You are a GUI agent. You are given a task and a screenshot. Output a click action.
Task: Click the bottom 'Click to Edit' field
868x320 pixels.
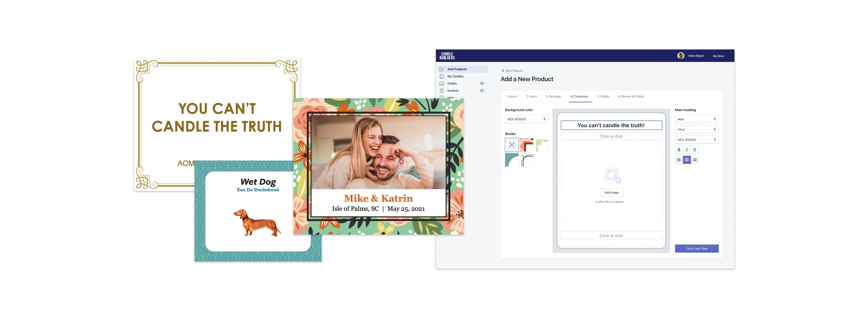click(611, 236)
